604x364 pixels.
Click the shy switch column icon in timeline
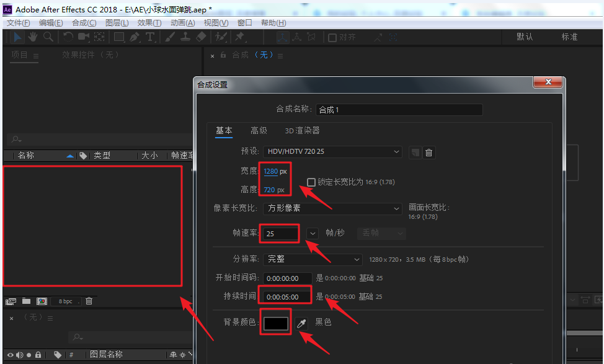(174, 355)
